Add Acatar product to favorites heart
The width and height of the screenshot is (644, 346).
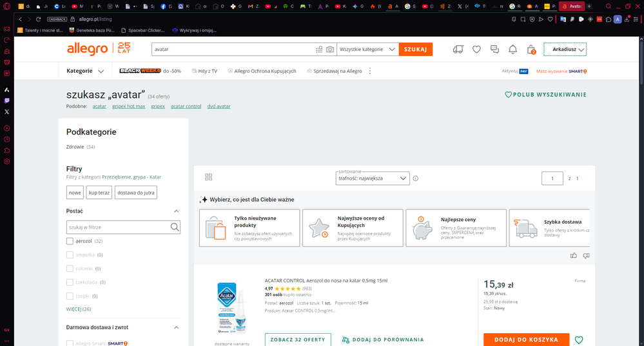[x=579, y=340]
